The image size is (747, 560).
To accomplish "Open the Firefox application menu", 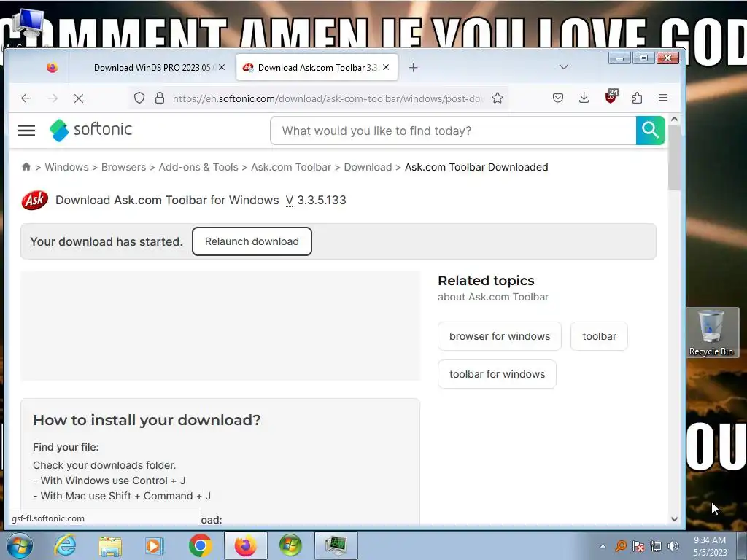I will tap(662, 98).
